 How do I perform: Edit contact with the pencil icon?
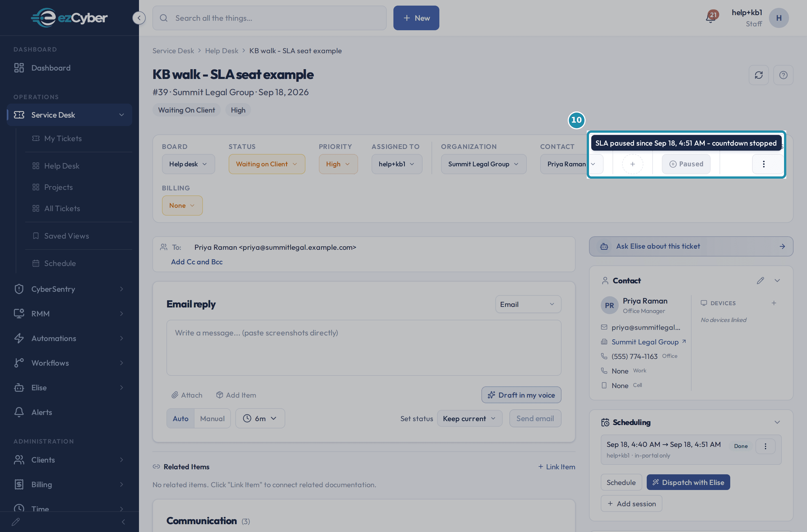tap(760, 281)
